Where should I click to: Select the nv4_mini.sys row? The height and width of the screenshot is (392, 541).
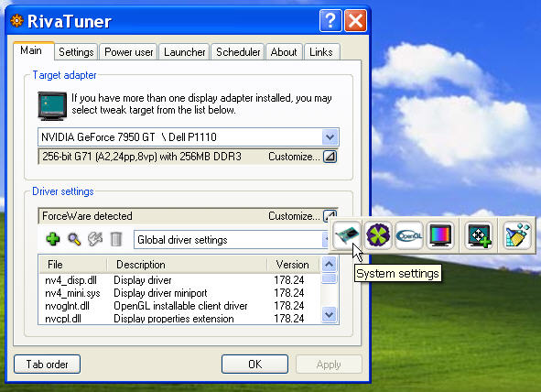pyautogui.click(x=179, y=293)
